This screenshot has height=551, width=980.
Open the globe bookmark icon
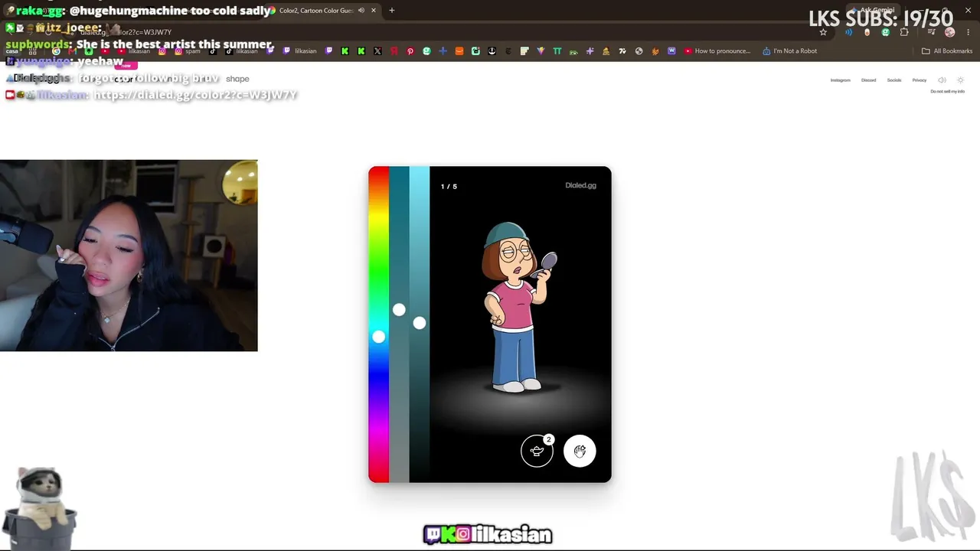[x=639, y=51]
